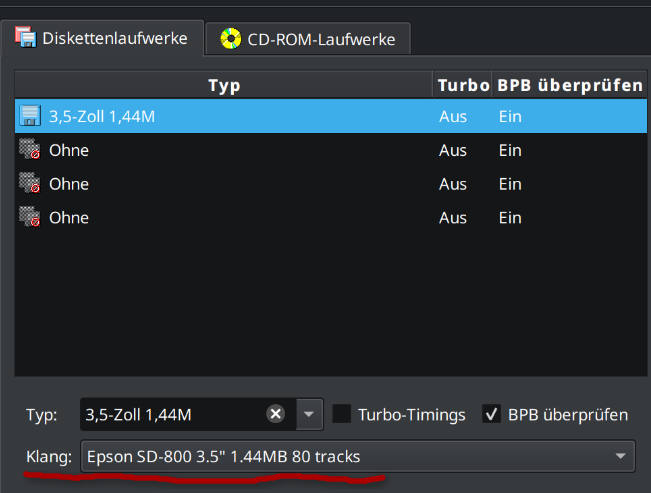Click the floppy disk icon of 3,5-Zoll drive
Image resolution: width=651 pixels, height=493 pixels.
[x=30, y=115]
